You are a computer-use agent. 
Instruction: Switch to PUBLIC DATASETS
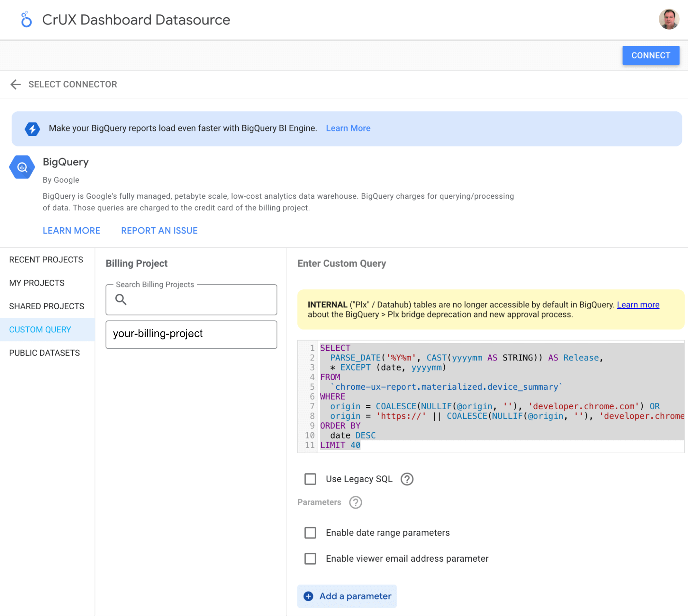[x=44, y=352]
